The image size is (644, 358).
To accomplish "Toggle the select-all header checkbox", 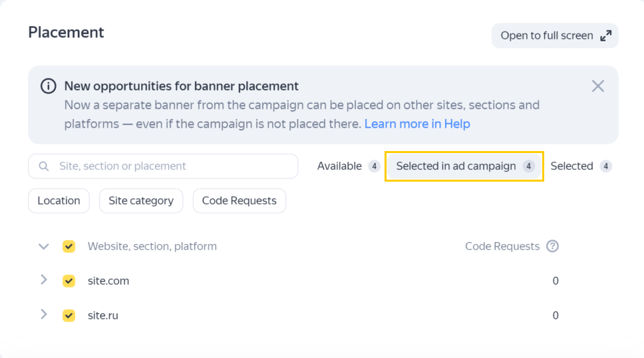I will pos(69,246).
